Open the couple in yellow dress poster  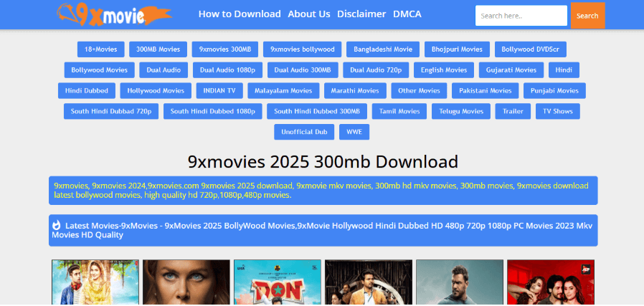pyautogui.click(x=95, y=282)
